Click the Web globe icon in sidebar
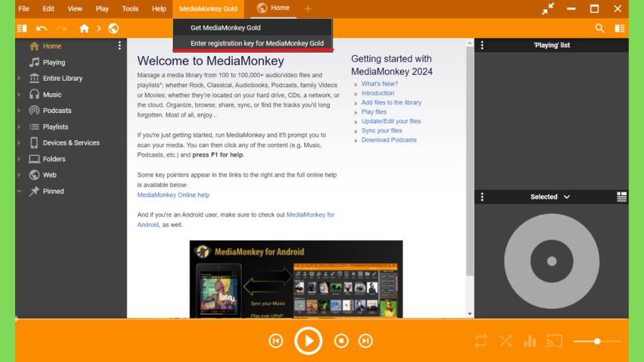Image resolution: width=644 pixels, height=362 pixels. [34, 175]
